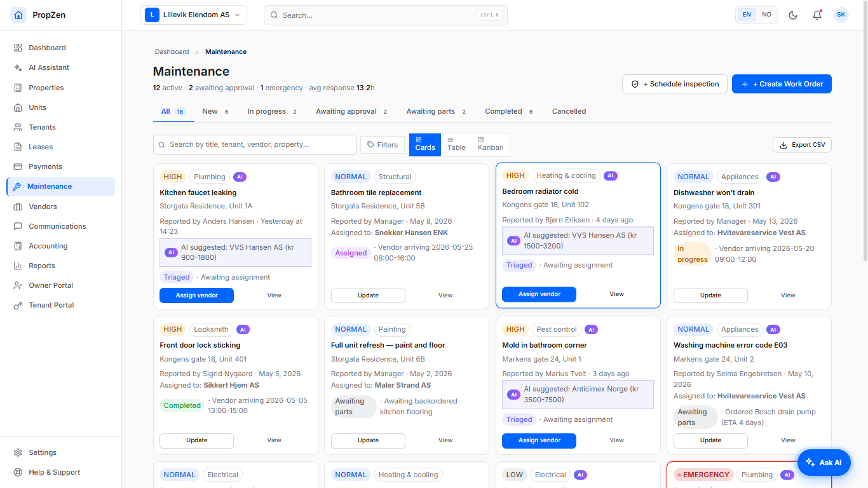
Task: Select the Cancelled tab
Action: coord(569,111)
